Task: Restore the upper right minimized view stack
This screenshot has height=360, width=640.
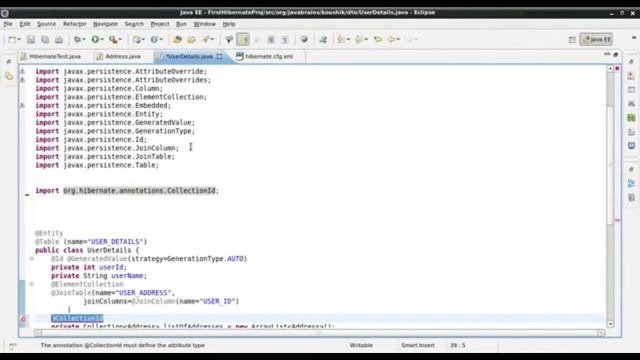Action: coord(631,62)
